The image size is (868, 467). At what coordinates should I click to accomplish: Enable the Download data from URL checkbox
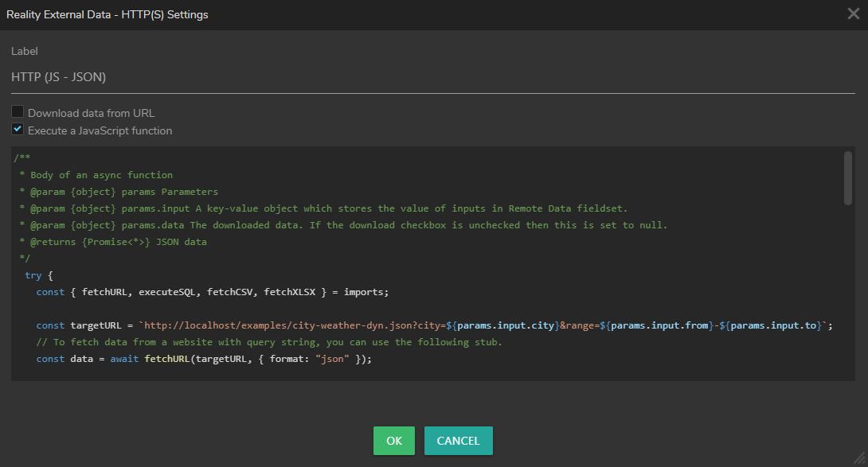point(18,111)
